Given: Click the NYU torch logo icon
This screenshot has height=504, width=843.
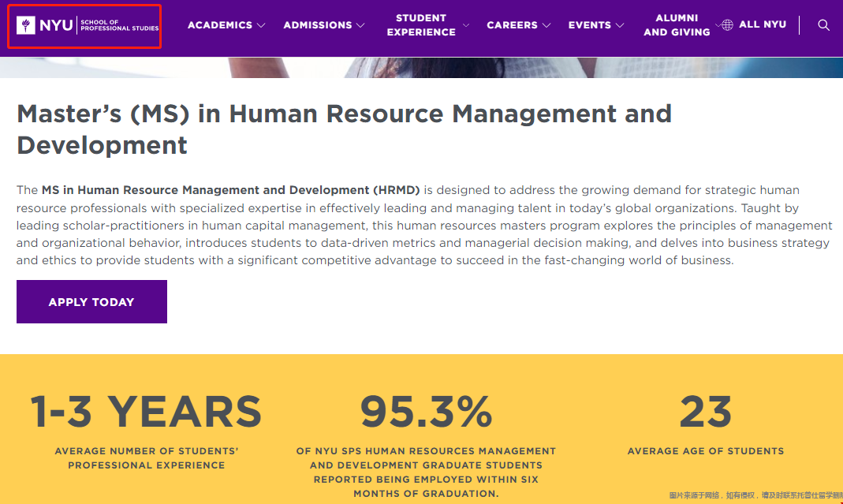Looking at the screenshot, I should tap(26, 25).
